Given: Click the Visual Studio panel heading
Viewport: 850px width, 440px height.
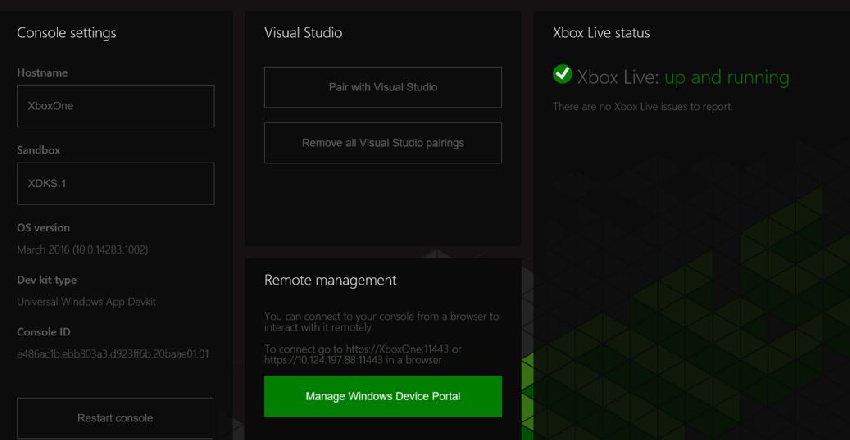Looking at the screenshot, I should click(303, 33).
